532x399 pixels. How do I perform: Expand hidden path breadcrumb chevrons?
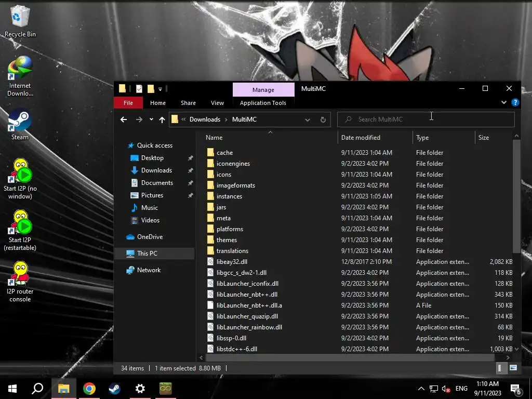click(x=183, y=119)
